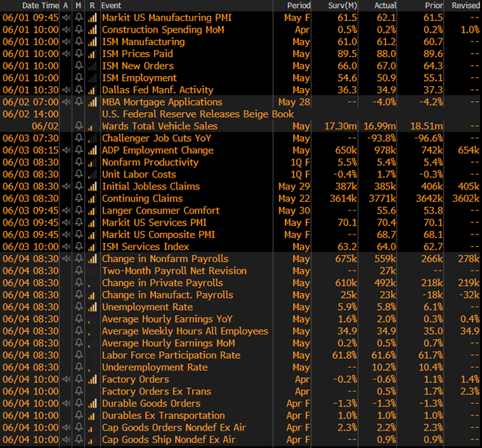Image resolution: width=482 pixels, height=448 pixels.
Task: Enable the alert bell for Unemployment Rate
Action: click(x=78, y=307)
